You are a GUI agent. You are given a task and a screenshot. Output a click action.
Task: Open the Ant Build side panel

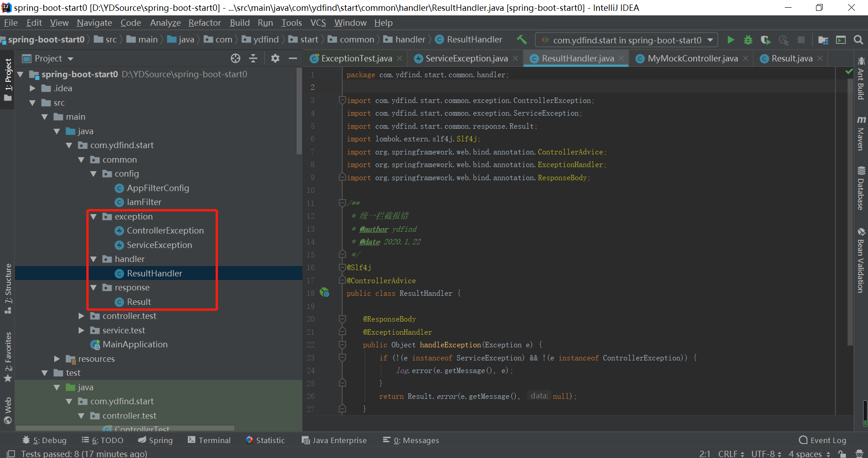tap(861, 79)
